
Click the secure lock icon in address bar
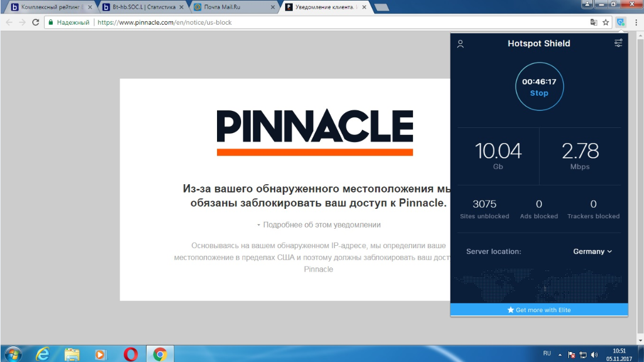pyautogui.click(x=51, y=22)
